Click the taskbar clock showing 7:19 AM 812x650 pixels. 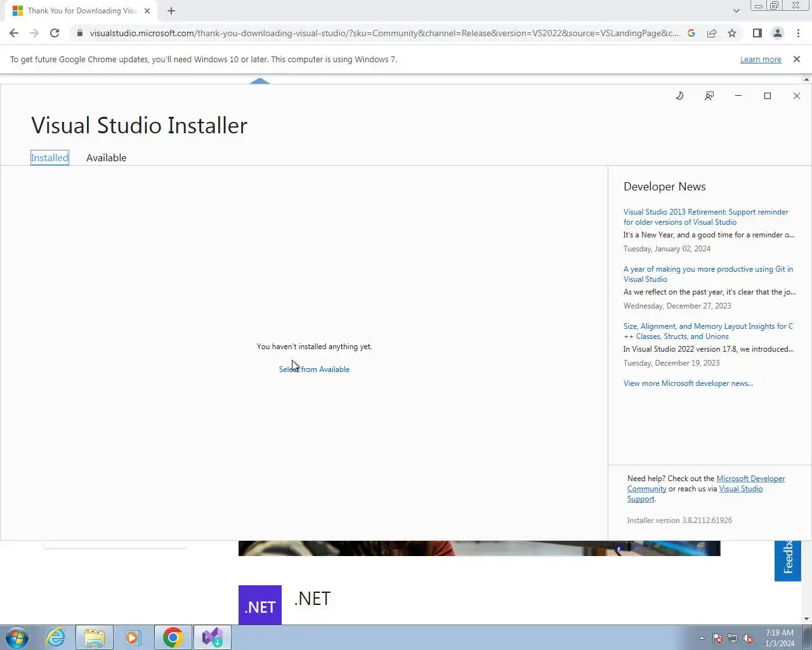(780, 638)
